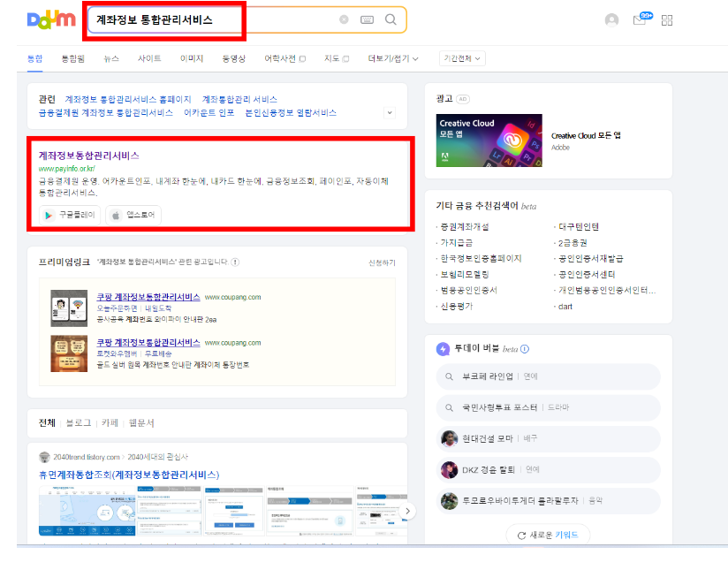The height and width of the screenshot is (570, 728).
Task: Click the 구글플레이 button
Action: click(70, 215)
